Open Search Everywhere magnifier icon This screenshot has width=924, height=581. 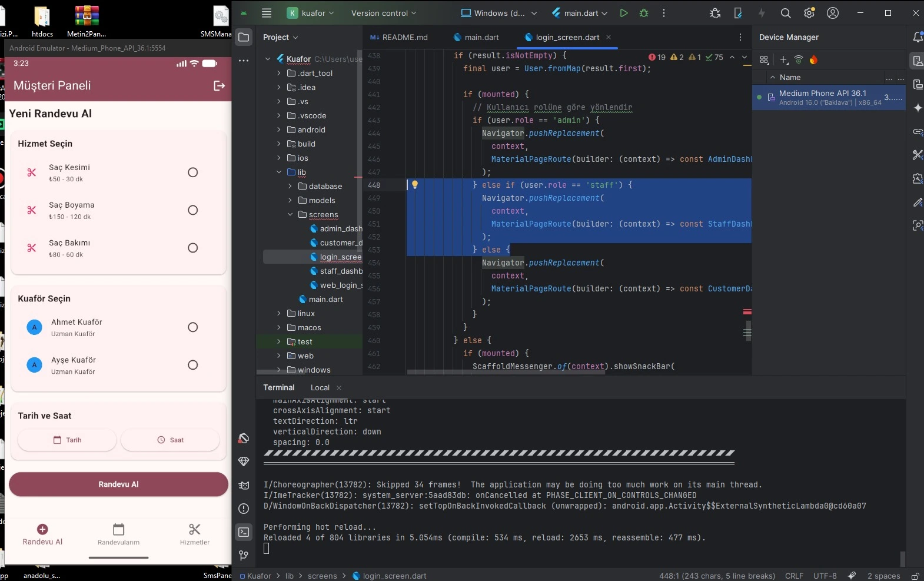point(785,13)
